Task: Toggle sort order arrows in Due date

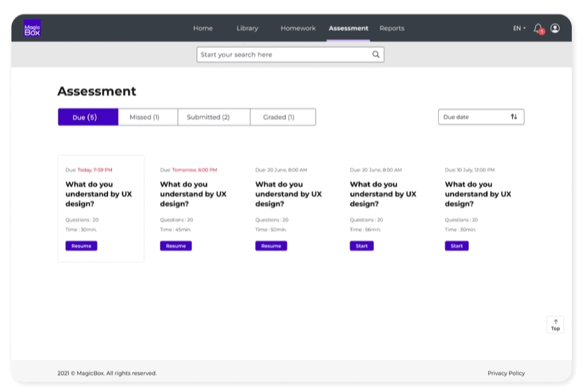Action: click(514, 117)
